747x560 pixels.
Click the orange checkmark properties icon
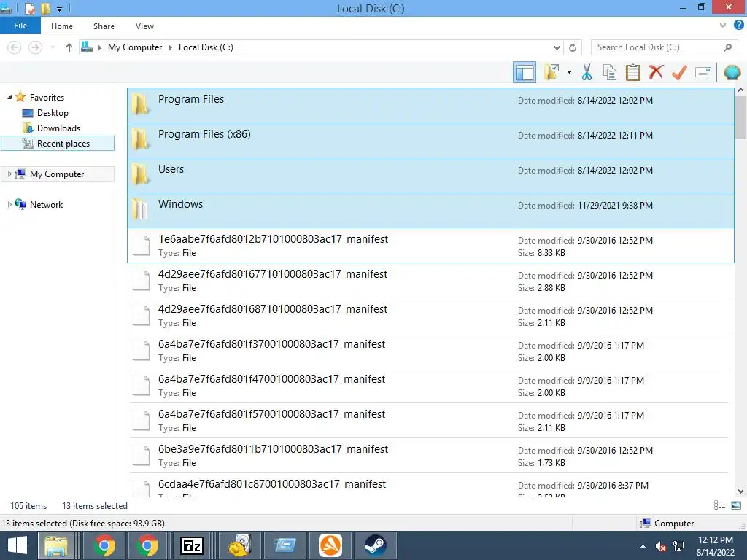click(x=679, y=72)
